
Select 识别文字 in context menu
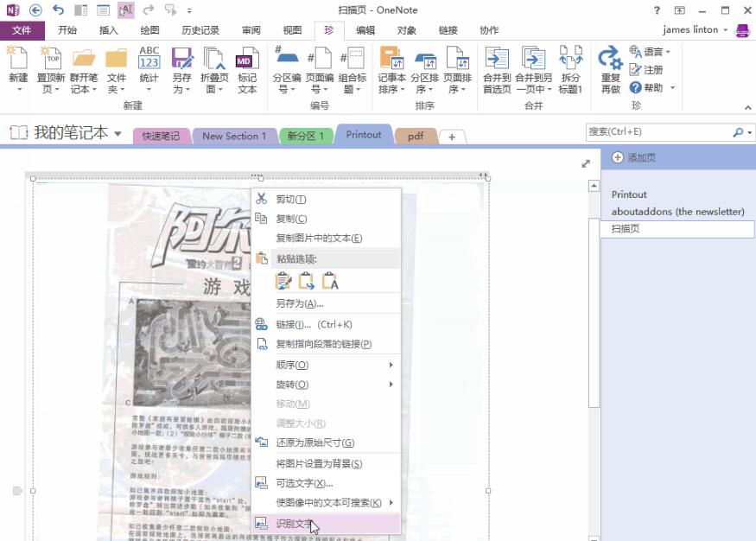(327, 524)
